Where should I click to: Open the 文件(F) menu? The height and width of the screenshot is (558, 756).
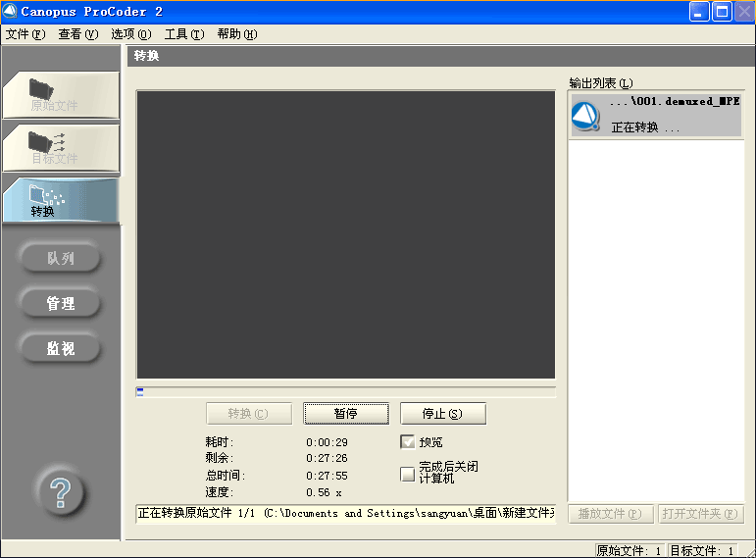25,34
